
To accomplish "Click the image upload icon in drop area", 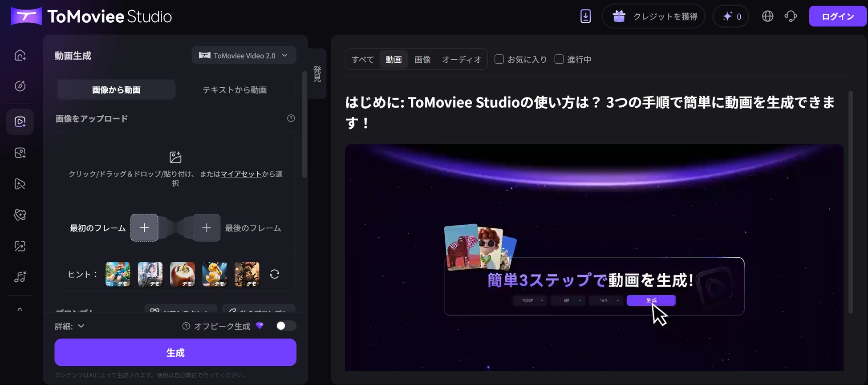I will coord(175,157).
